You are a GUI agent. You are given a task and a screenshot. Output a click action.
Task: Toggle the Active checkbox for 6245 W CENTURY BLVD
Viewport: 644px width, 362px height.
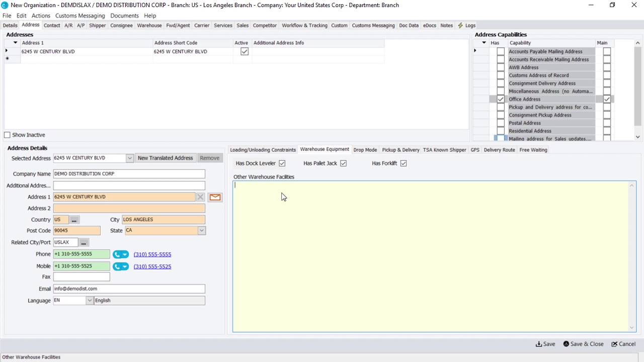click(245, 51)
